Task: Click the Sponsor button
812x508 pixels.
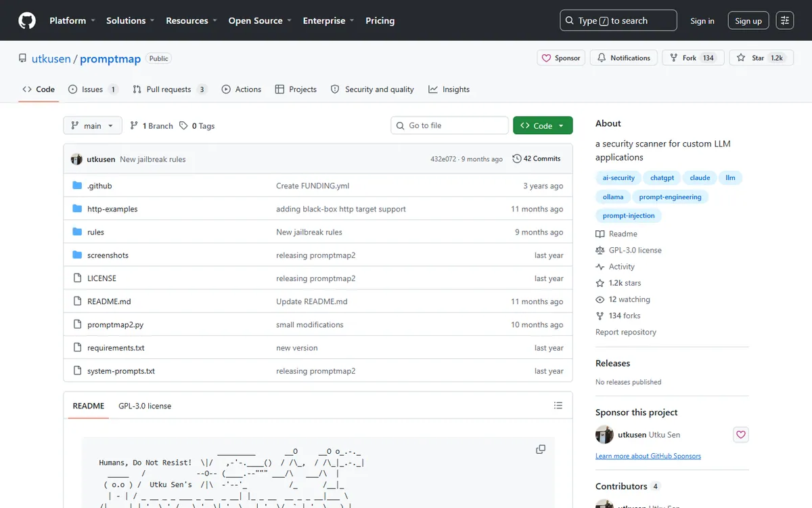Action: 560,58
